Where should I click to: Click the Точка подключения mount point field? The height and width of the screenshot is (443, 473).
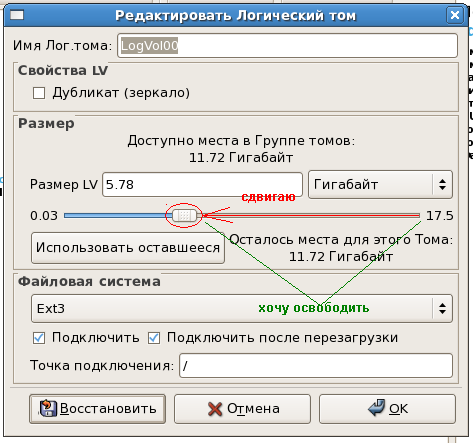(x=316, y=366)
